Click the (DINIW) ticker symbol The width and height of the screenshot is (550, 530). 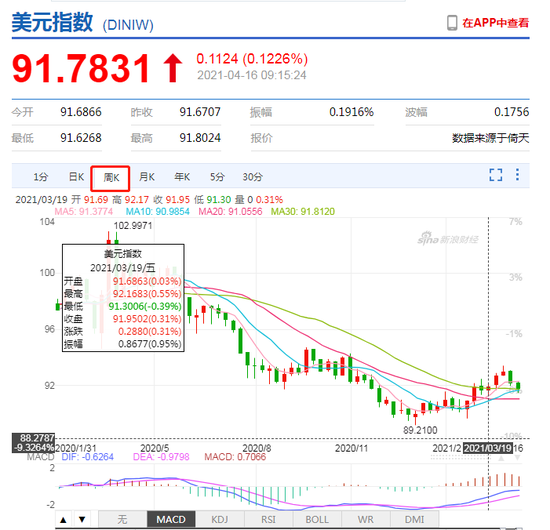coord(128,25)
